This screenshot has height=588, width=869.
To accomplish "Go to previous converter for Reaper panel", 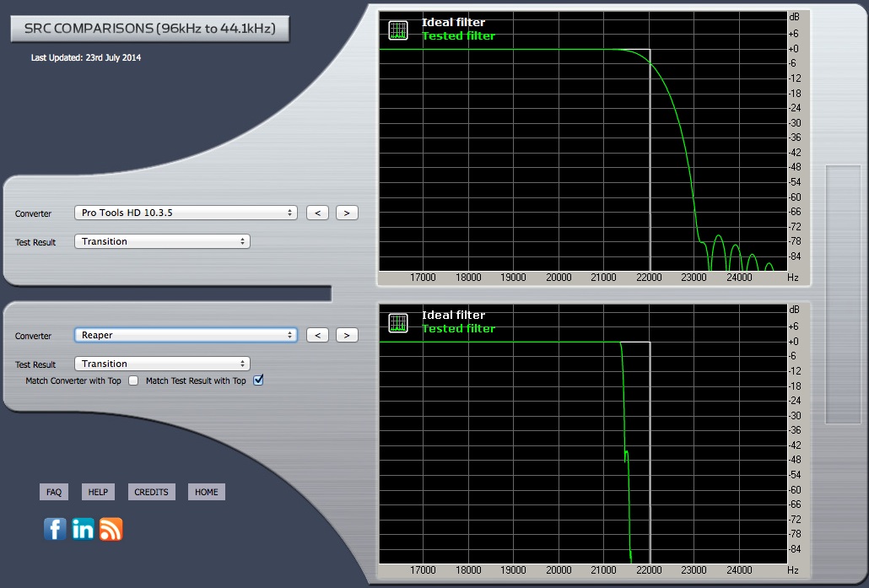I will click(x=317, y=335).
